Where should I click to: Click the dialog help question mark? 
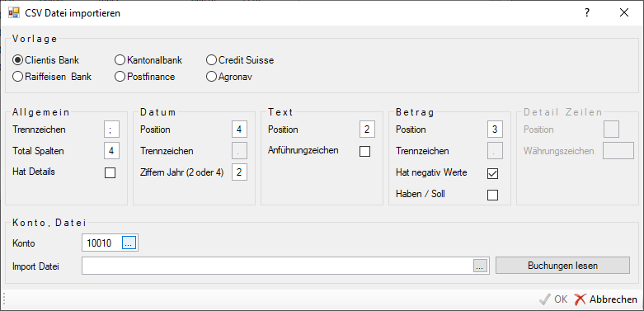coord(587,12)
